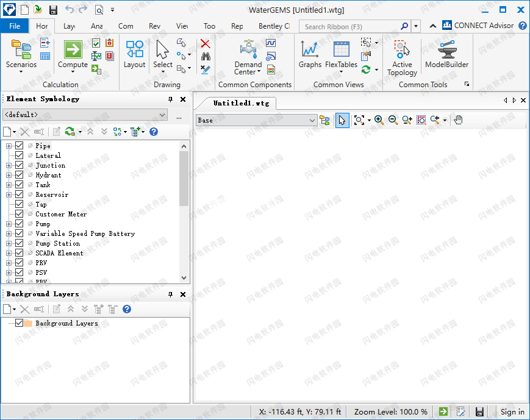Image resolution: width=530 pixels, height=420 pixels.
Task: Click the ellipsis button beside <default> dropdown
Action: pyautogui.click(x=179, y=118)
